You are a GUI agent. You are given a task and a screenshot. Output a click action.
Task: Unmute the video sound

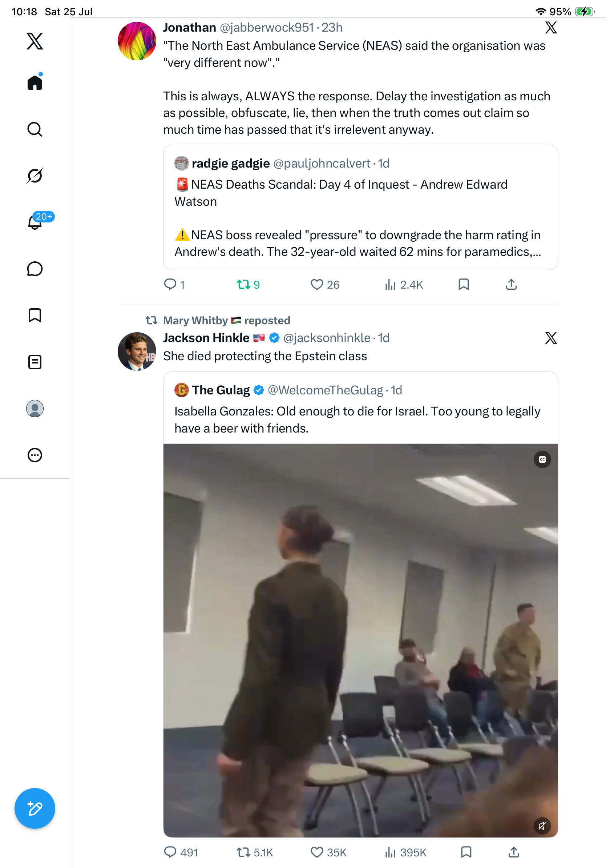tap(542, 826)
